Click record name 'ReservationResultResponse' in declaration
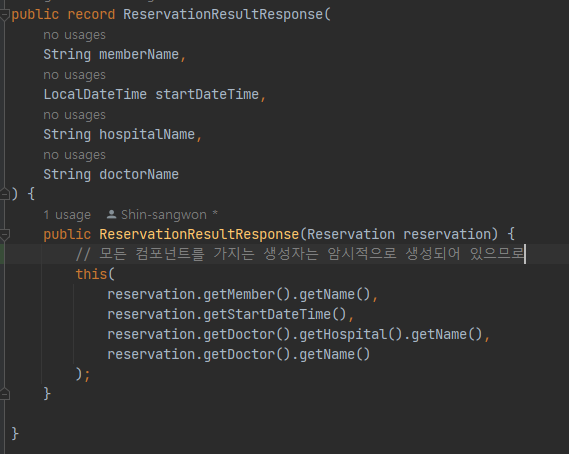 (223, 15)
